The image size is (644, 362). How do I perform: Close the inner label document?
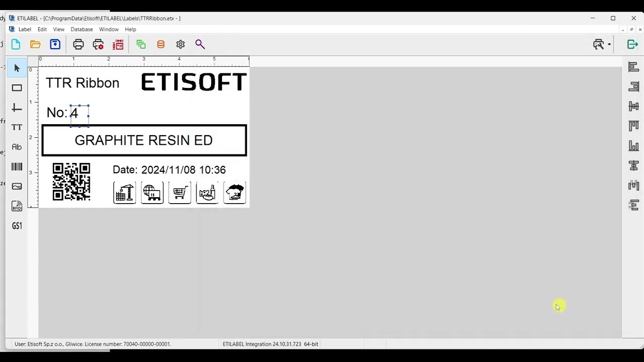click(x=640, y=30)
